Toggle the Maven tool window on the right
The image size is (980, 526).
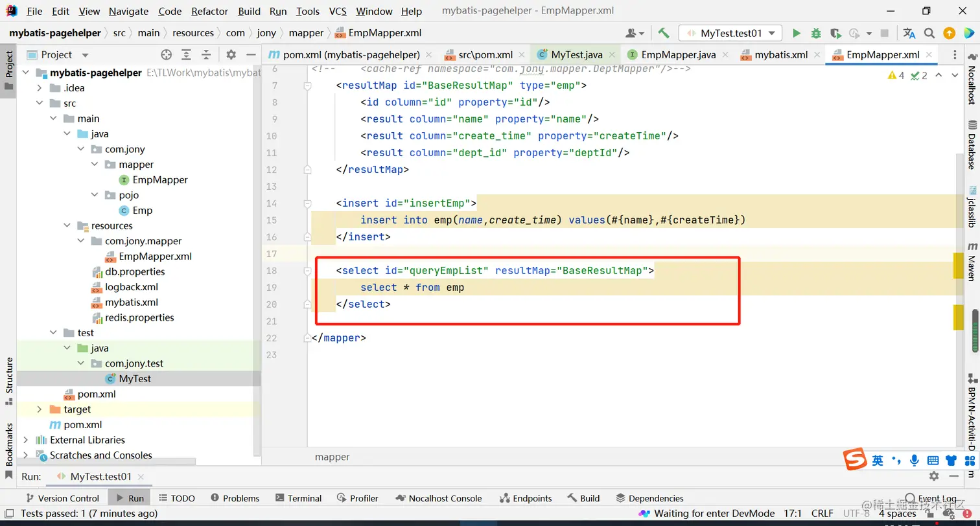coord(972,262)
